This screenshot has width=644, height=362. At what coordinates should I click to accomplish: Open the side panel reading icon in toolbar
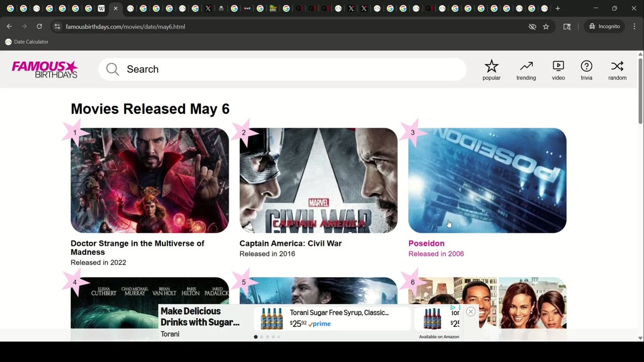[567, 27]
